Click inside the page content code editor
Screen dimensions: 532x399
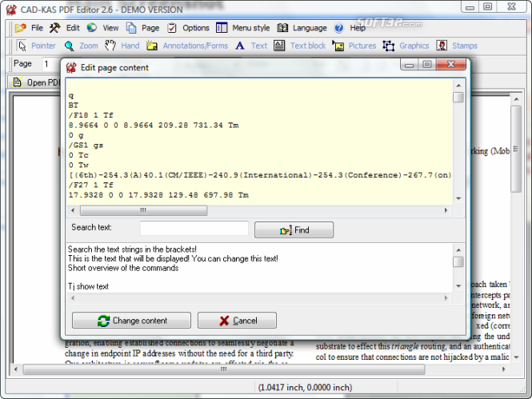tap(259, 142)
